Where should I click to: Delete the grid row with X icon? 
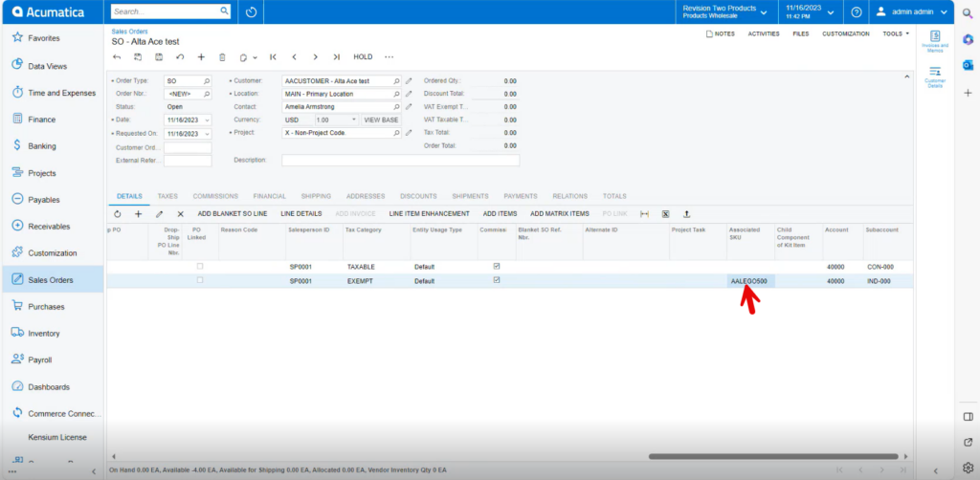pyautogui.click(x=181, y=213)
